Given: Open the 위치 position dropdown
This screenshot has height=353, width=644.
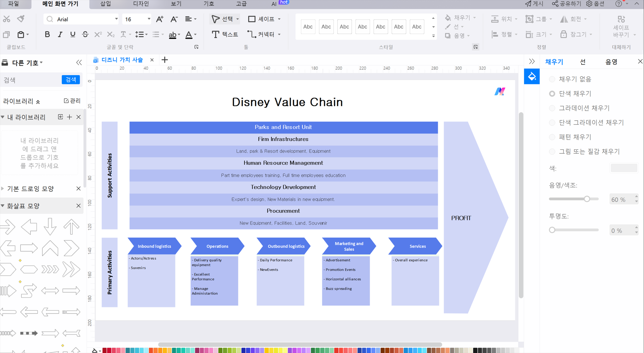Looking at the screenshot, I should pyautogui.click(x=516, y=19).
